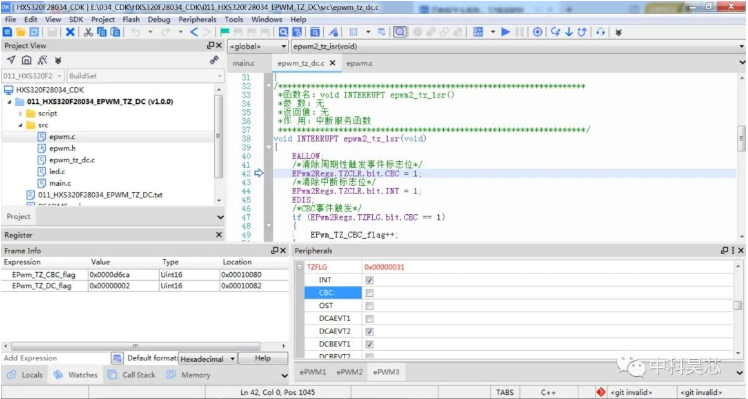The image size is (748, 399).
Task: Click the Help button in watches panel
Action: tap(263, 358)
